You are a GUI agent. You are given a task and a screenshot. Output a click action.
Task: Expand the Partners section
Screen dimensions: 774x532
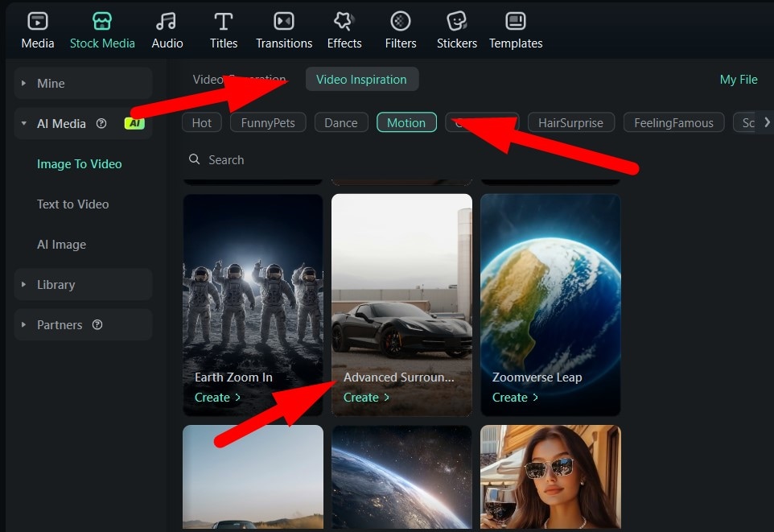(23, 324)
